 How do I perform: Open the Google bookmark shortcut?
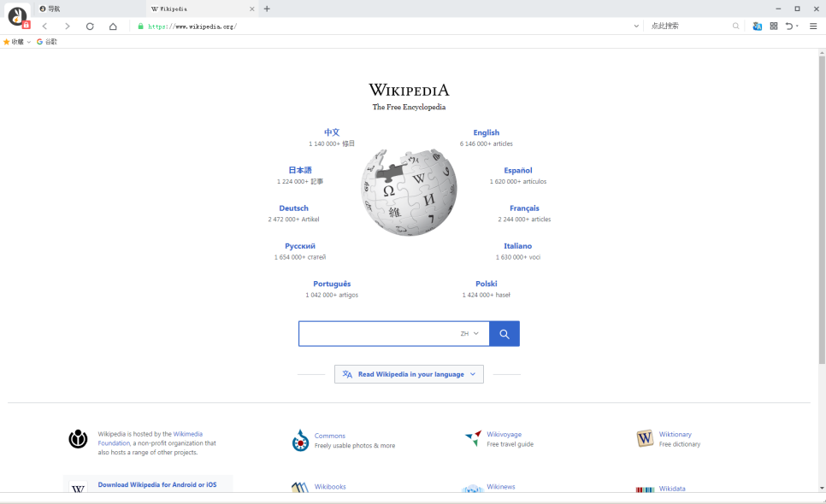point(47,42)
